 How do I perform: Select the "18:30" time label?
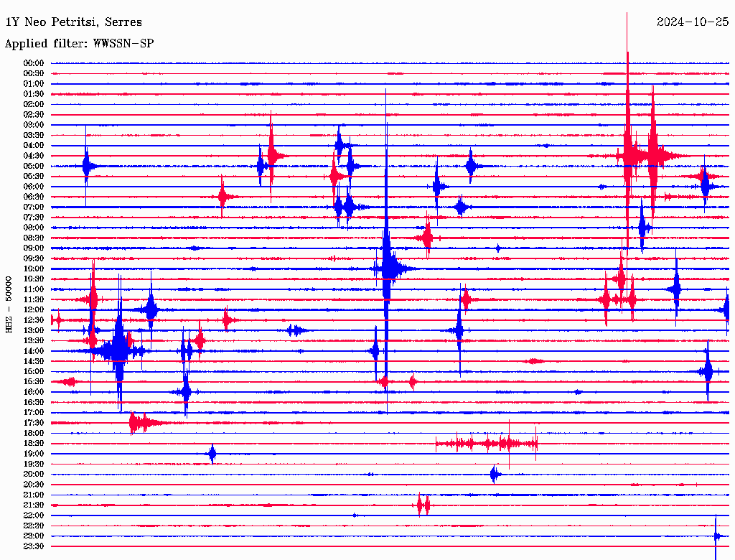[x=33, y=444]
